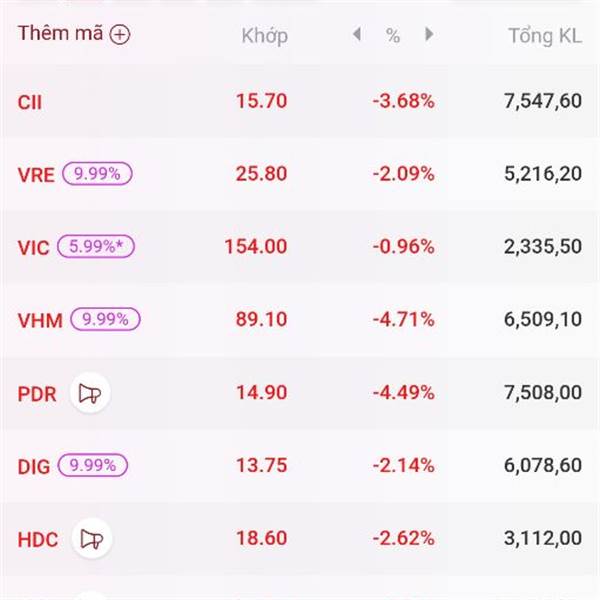Open the VRE stock ticker
The image size is (600, 600).
36,174
